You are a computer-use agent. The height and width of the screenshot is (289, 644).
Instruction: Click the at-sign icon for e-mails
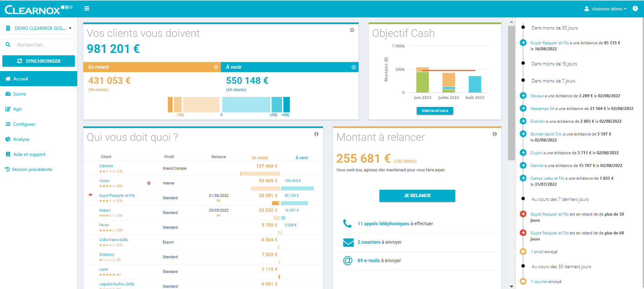[x=348, y=261]
